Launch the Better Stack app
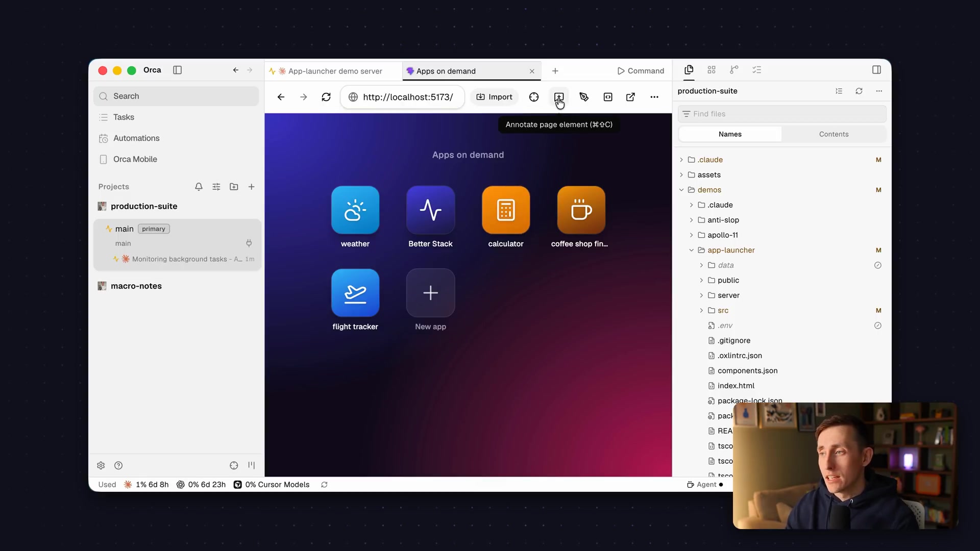This screenshot has width=980, height=551. point(431,210)
